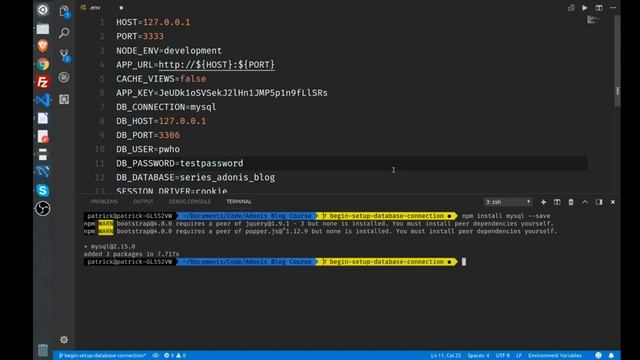The image size is (640, 360).
Task: Close the terminal panel
Action: pos(613,202)
